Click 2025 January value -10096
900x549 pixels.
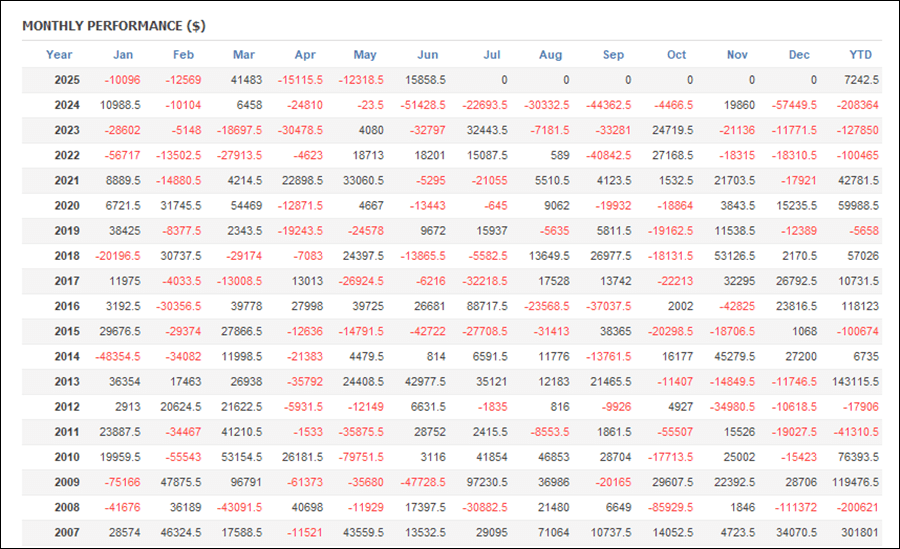click(122, 80)
